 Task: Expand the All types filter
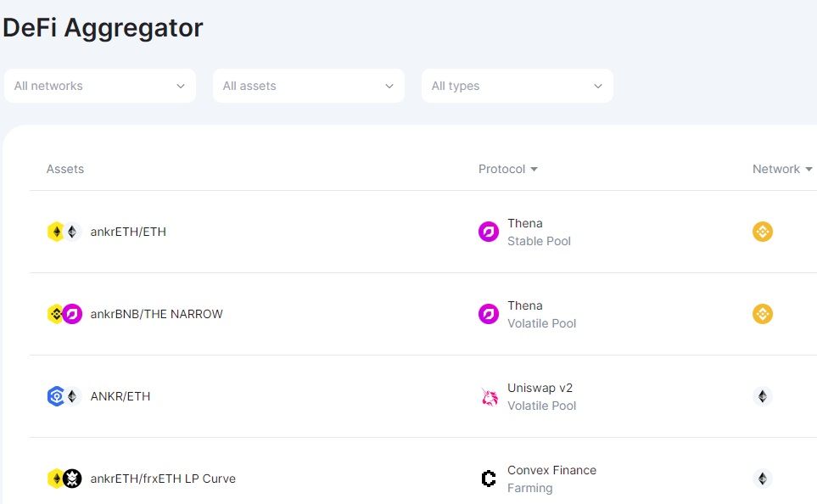[518, 86]
